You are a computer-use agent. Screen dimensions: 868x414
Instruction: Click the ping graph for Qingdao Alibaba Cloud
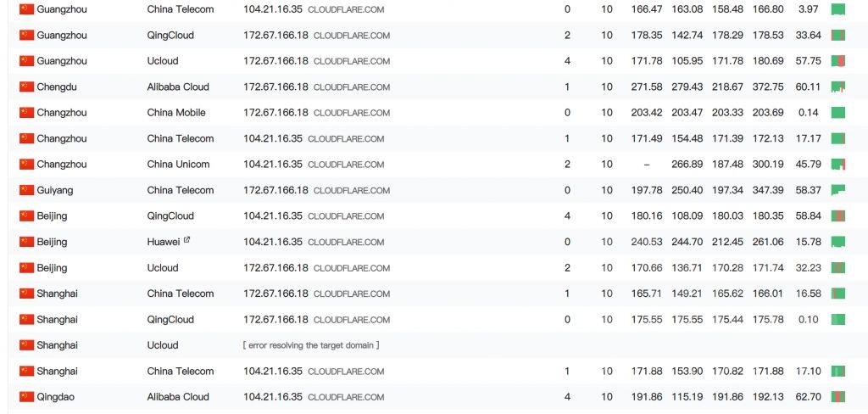point(838,397)
